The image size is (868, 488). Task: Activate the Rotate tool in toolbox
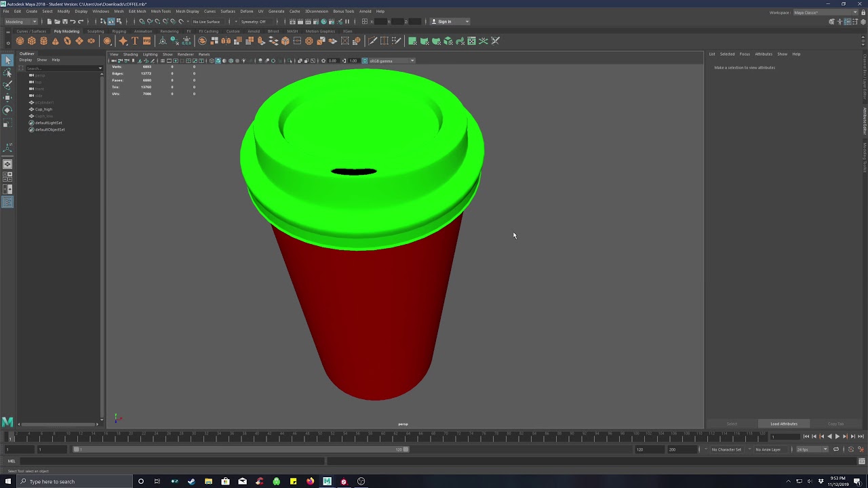click(7, 110)
